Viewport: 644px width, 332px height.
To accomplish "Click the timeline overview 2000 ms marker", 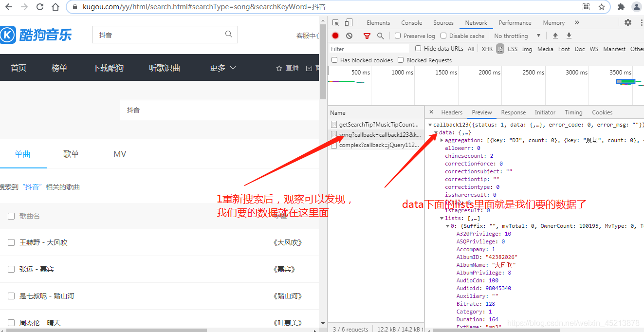I will point(489,72).
